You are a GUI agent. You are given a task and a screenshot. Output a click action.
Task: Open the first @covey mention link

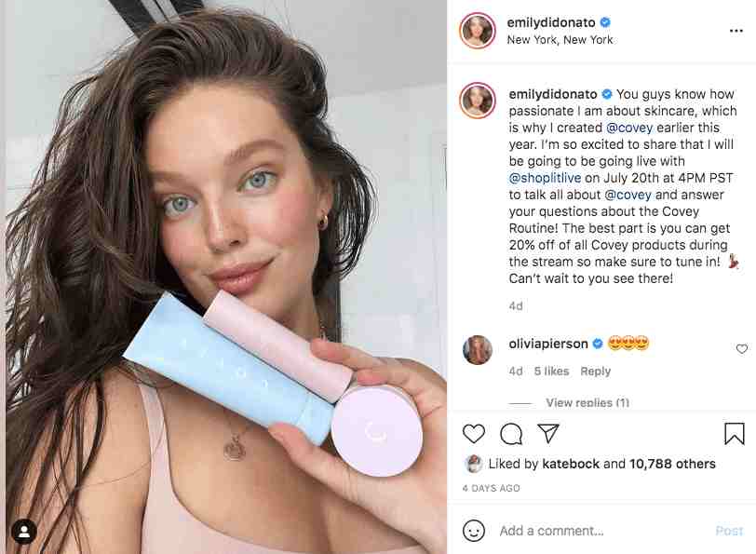tap(629, 128)
